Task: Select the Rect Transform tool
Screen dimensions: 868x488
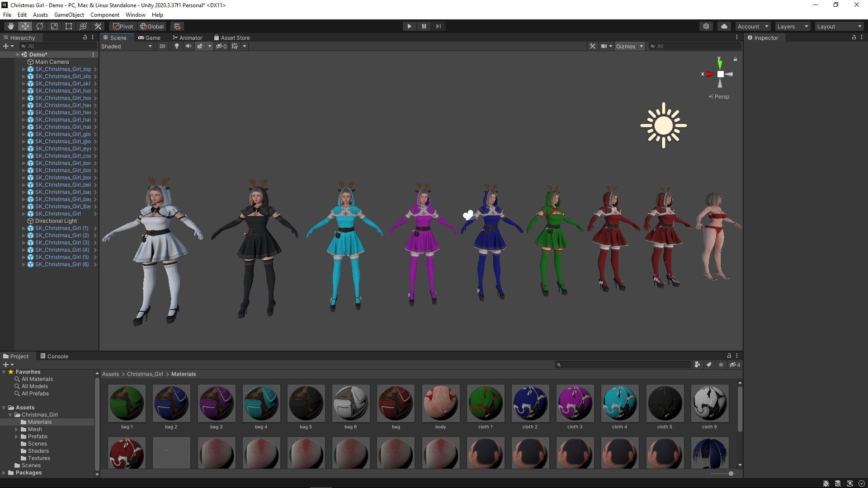Action: 69,26
